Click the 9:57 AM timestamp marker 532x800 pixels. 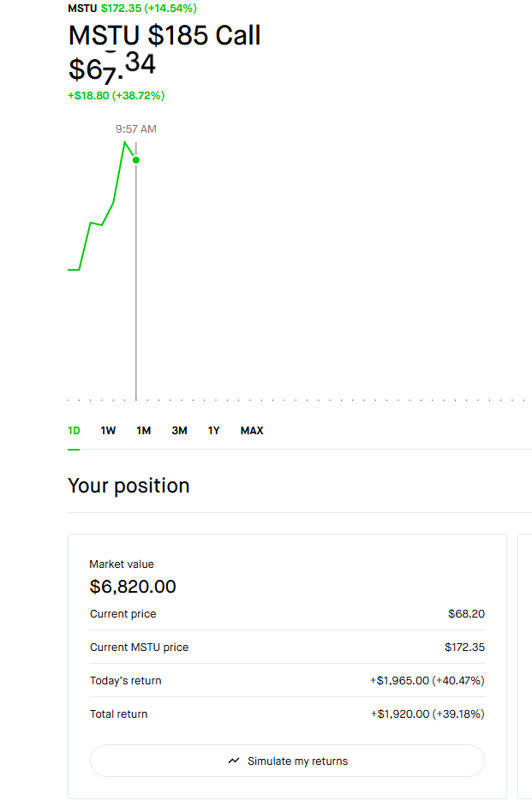click(135, 128)
